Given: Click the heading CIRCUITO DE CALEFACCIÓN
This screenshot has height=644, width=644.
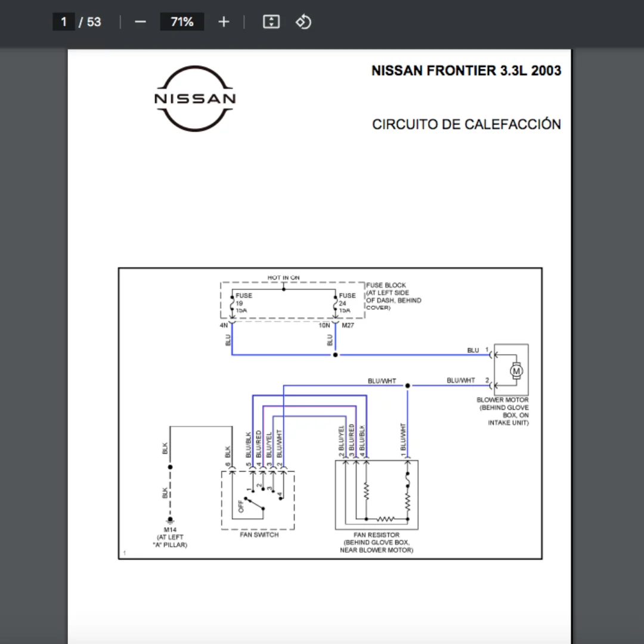Looking at the screenshot, I should 466,124.
